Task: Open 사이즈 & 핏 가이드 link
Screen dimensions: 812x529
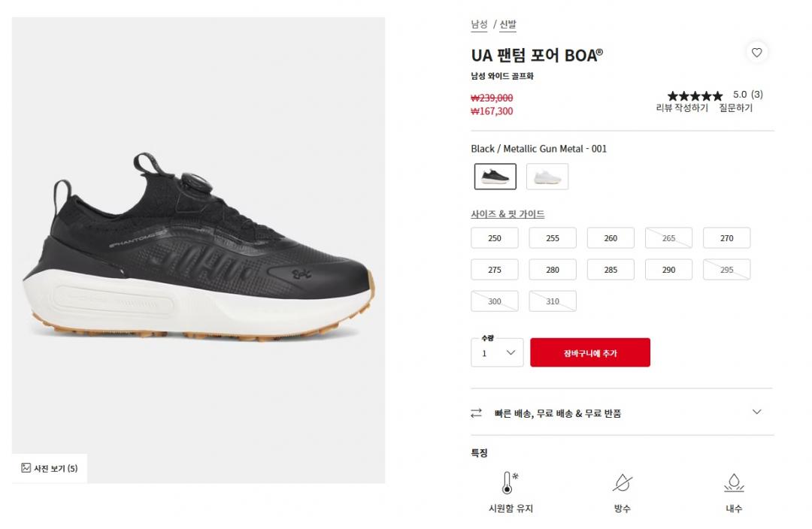Action: coord(507,213)
